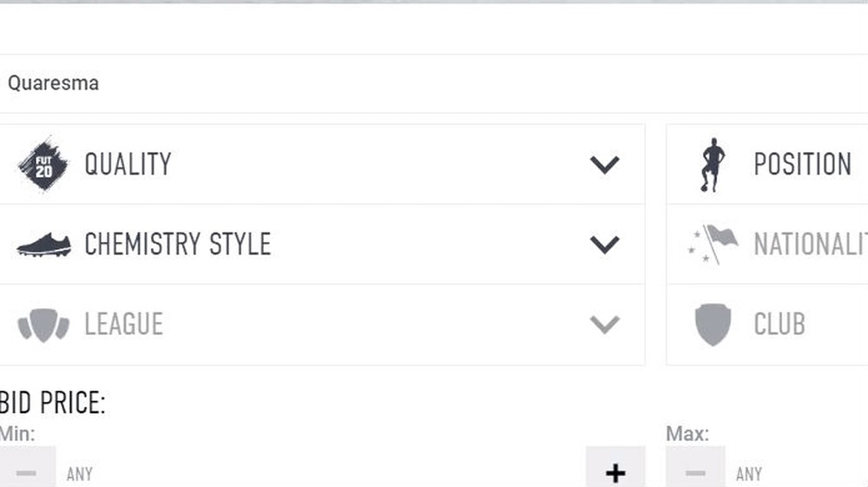868x487 pixels.
Task: Click the Club shield icon
Action: tap(713, 325)
